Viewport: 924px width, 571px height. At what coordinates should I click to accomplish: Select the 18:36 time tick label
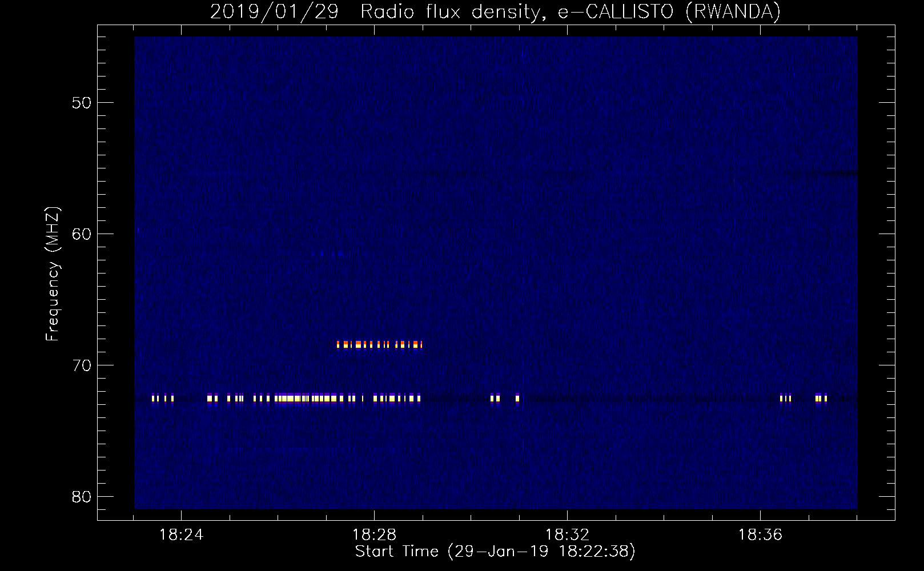760,534
